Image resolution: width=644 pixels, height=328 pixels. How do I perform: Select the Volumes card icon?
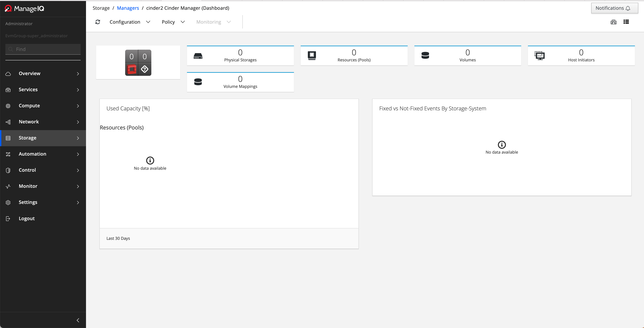pos(425,55)
